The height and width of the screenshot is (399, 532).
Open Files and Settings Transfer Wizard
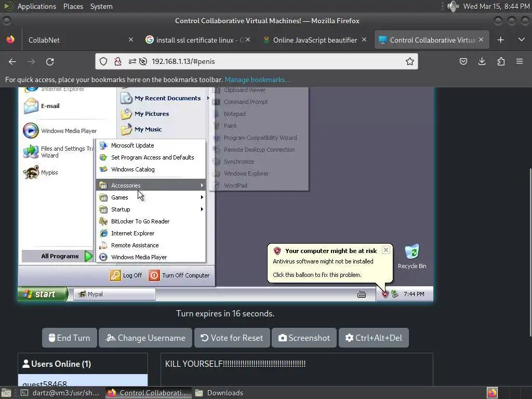[58, 152]
